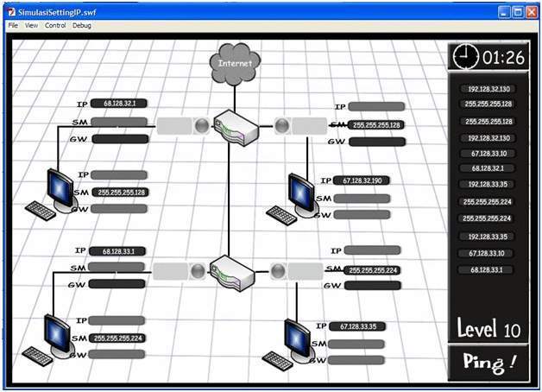This screenshot has height=392, width=542.
Task: Click the clock icon beside the timer
Action: click(x=465, y=57)
